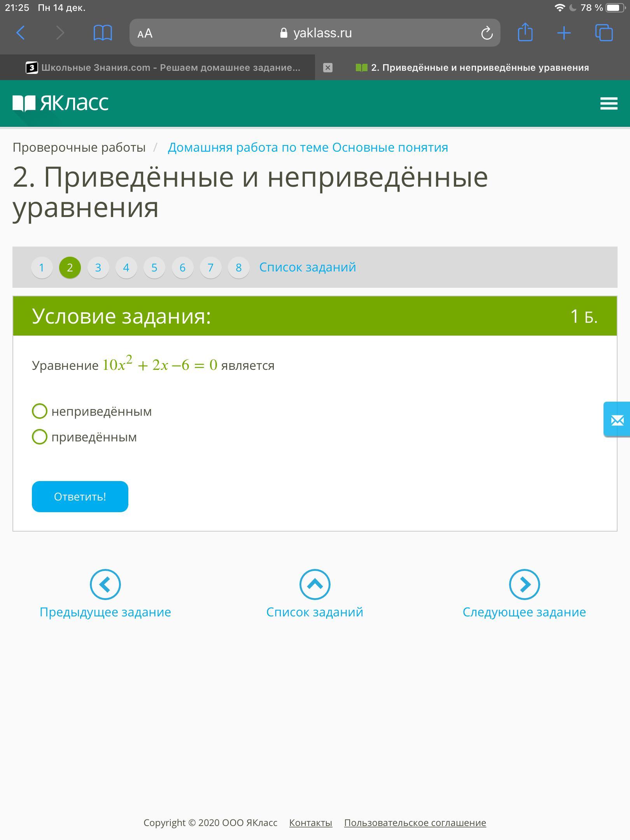The image size is (630, 840).
Task: Go to task number 5
Action: click(x=154, y=268)
